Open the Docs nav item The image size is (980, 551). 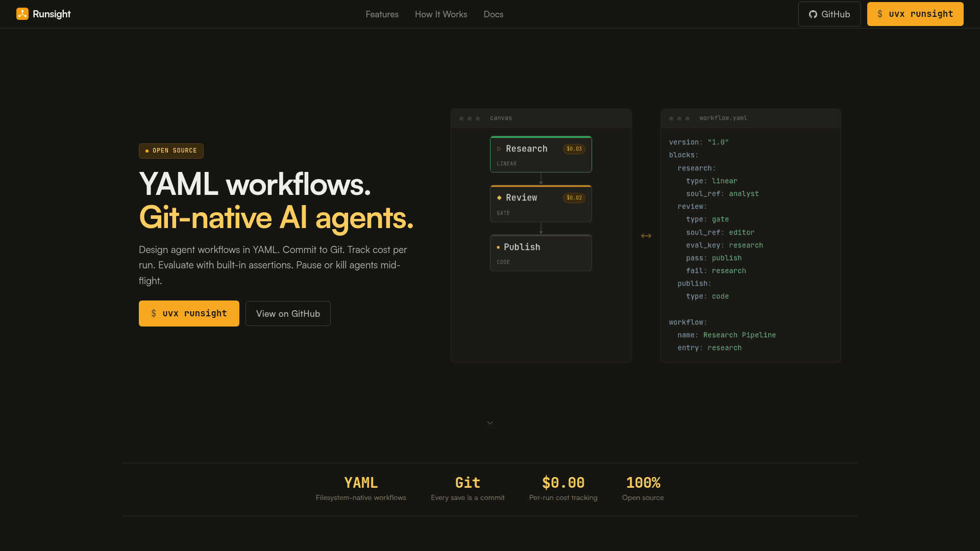click(493, 14)
